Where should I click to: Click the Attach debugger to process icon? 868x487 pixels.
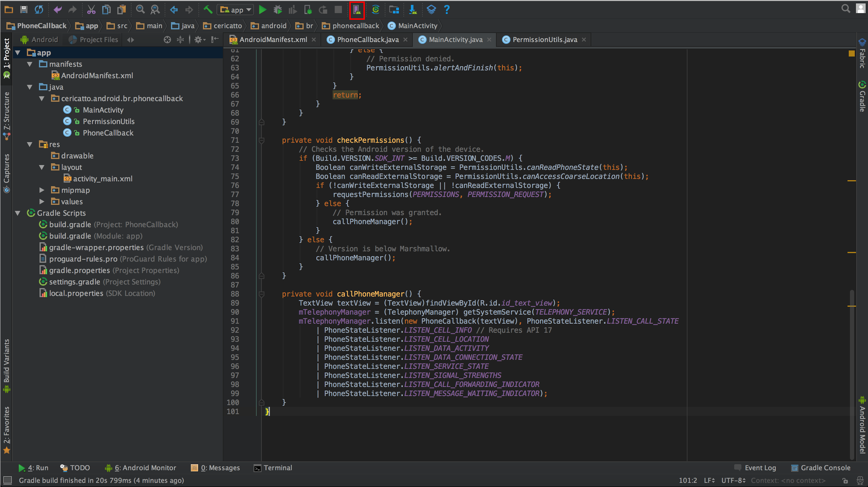(x=308, y=10)
